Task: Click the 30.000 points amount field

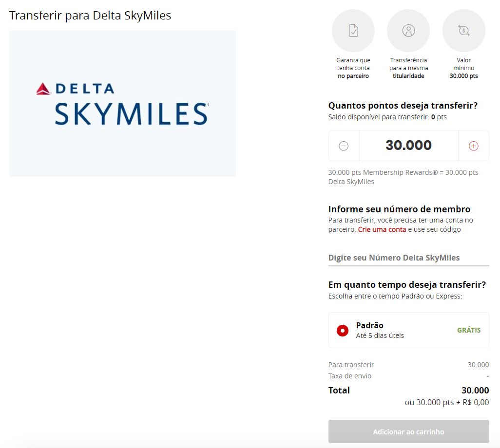Action: click(x=408, y=146)
